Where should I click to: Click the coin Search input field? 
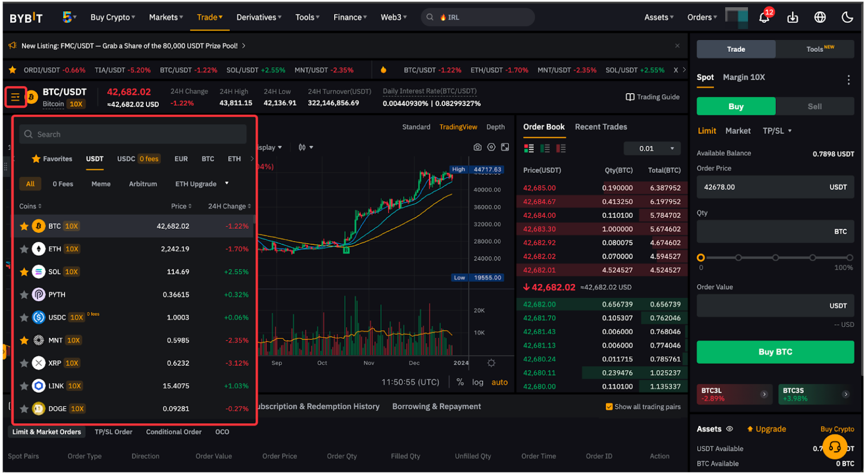132,134
